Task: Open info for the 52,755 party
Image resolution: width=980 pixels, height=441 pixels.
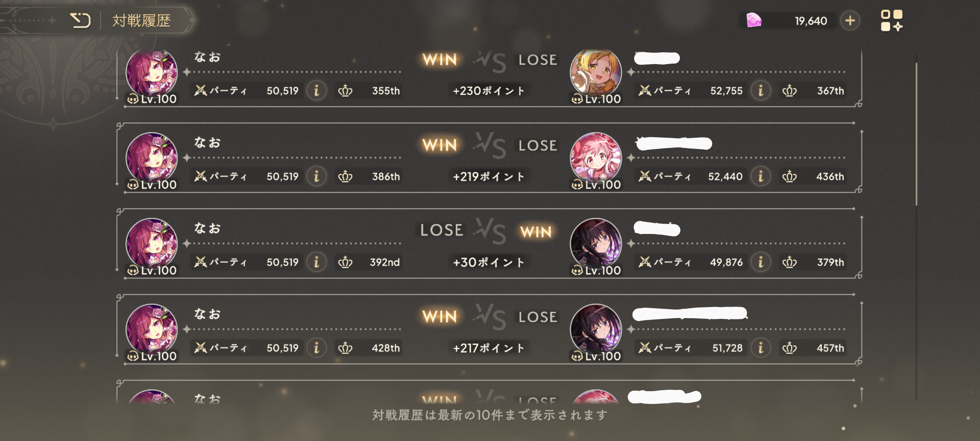Action: pyautogui.click(x=761, y=90)
